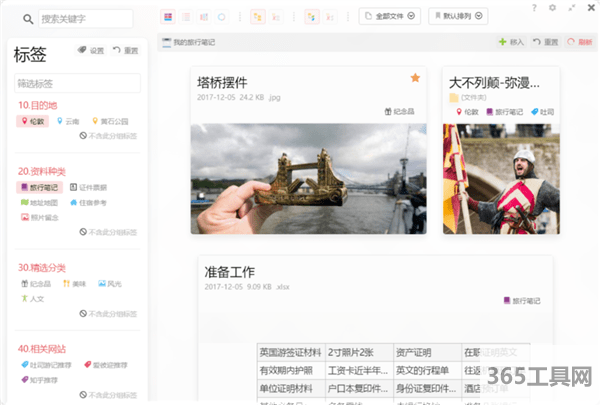The height and width of the screenshot is (405, 600).
Task: Click the orange star on 塔桥摆件 card
Action: pyautogui.click(x=415, y=78)
